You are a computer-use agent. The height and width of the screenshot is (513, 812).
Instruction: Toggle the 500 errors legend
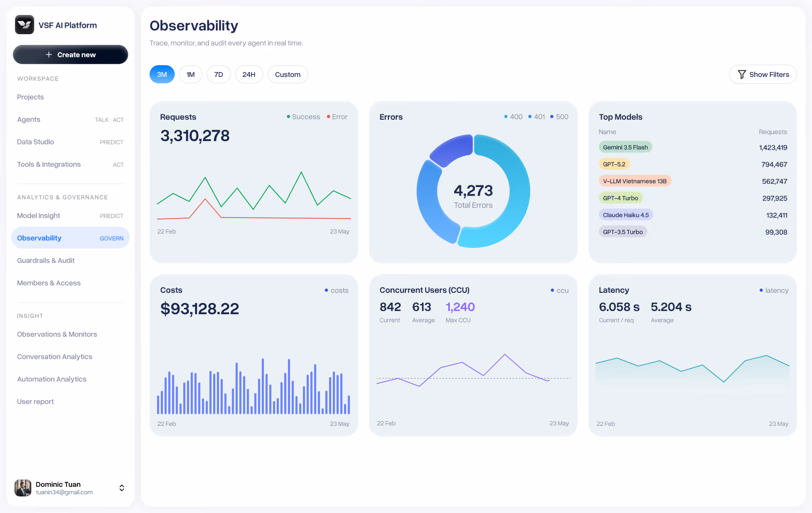click(559, 116)
